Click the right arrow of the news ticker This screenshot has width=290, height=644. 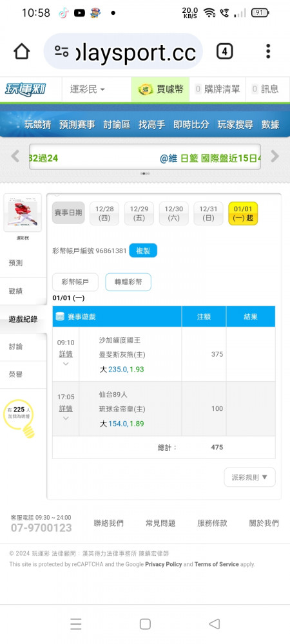275,156
